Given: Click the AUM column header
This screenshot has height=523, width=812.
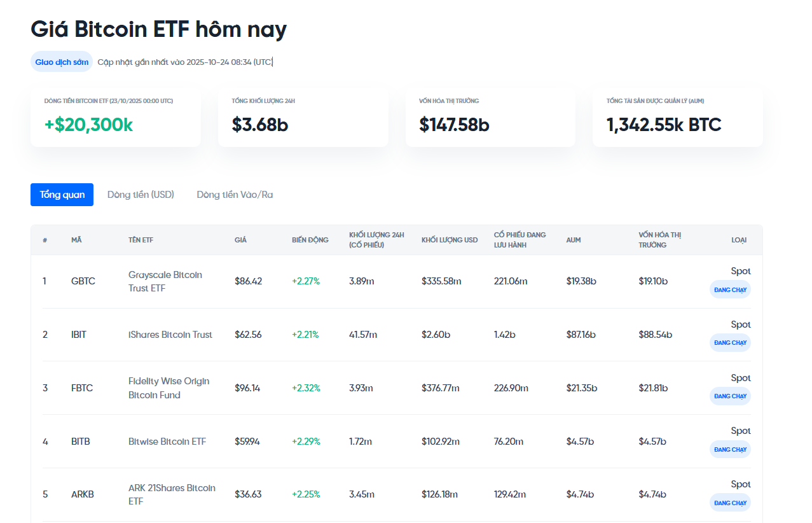Looking at the screenshot, I should (573, 240).
